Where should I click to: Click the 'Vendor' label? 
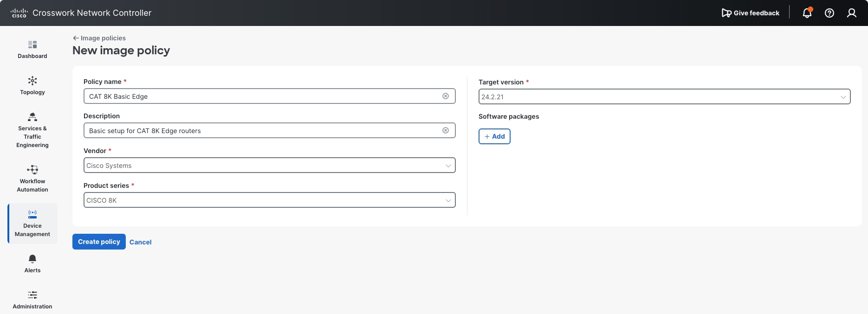(x=95, y=151)
